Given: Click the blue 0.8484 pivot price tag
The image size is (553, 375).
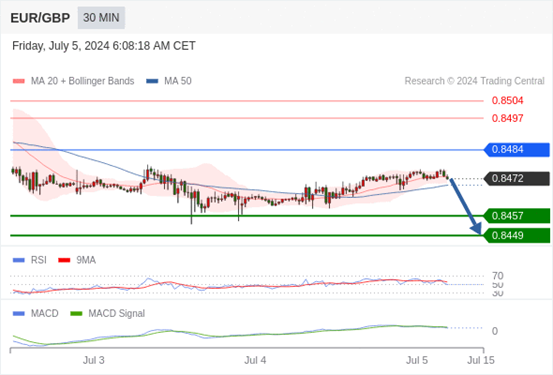Looking at the screenshot, I should tap(517, 150).
